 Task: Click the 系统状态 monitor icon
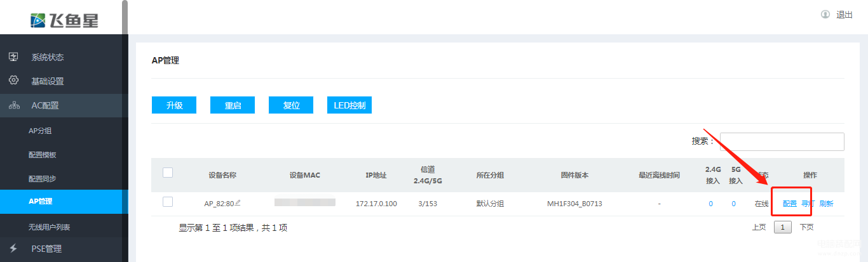[x=13, y=57]
